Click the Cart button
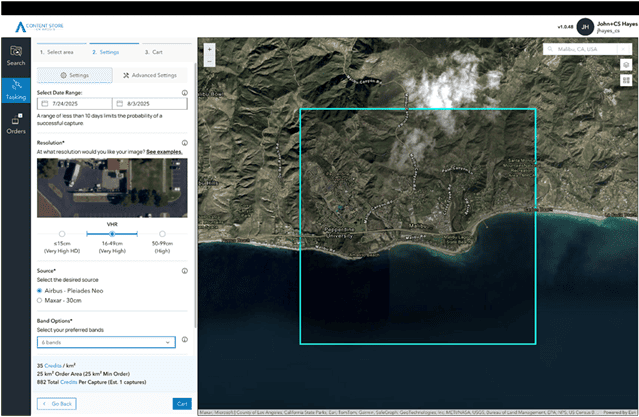This screenshot has width=639, height=417. coord(182,404)
